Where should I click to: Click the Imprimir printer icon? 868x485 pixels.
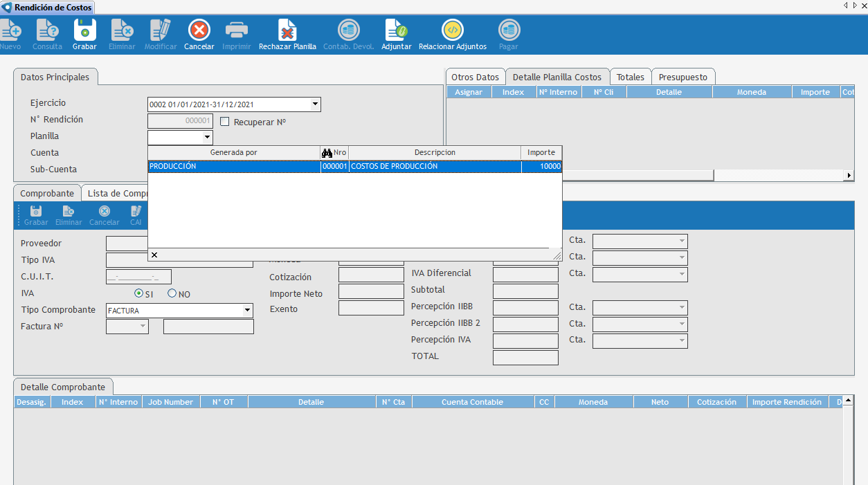tap(237, 30)
